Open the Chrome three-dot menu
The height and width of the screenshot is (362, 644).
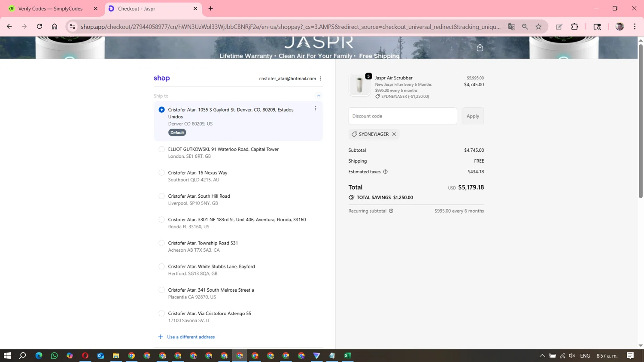click(635, 27)
